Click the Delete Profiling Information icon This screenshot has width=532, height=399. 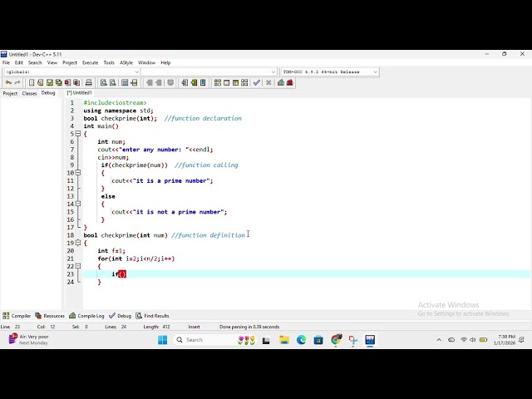click(290, 82)
